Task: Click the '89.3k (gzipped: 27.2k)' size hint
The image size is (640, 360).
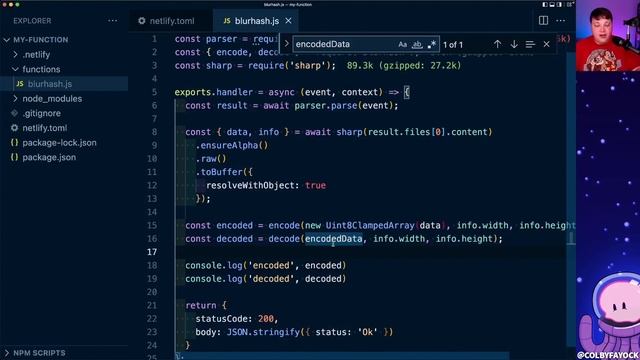Action: pyautogui.click(x=404, y=65)
